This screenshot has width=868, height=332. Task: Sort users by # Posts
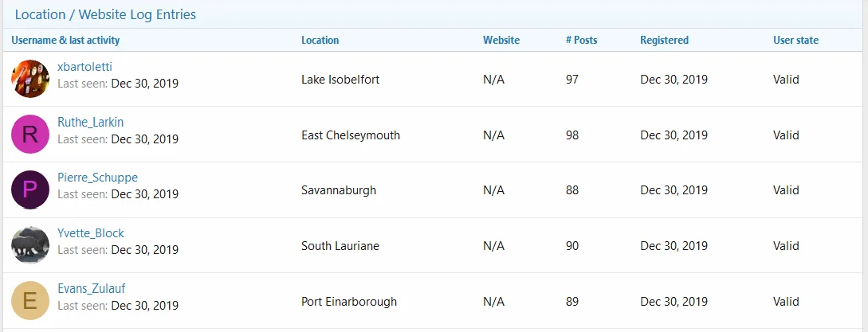pos(581,40)
